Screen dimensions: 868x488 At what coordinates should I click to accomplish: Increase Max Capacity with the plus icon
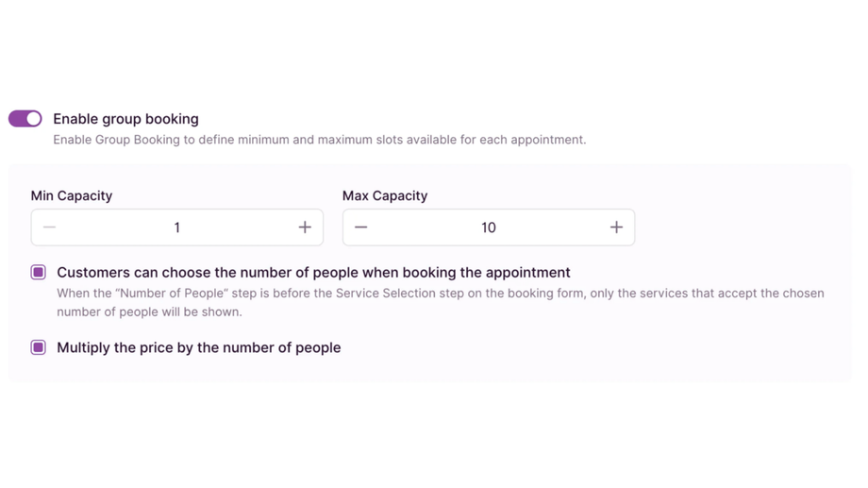[x=616, y=227]
